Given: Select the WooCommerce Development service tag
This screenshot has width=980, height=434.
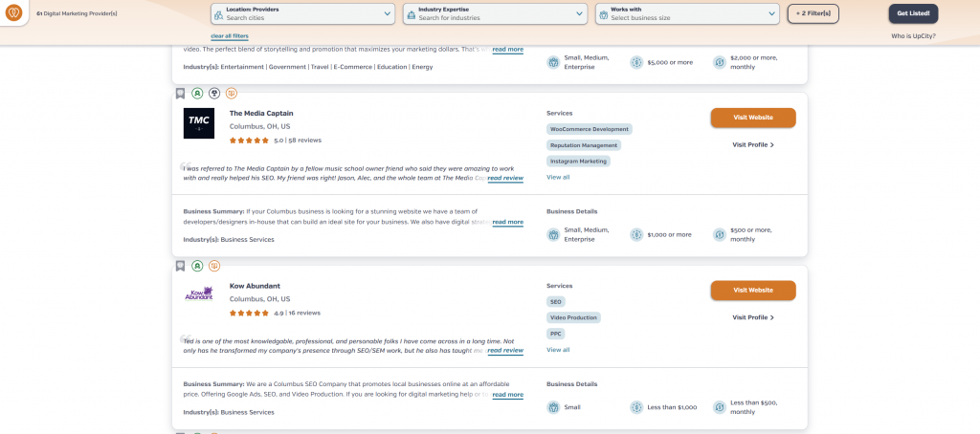Looking at the screenshot, I should pyautogui.click(x=590, y=129).
